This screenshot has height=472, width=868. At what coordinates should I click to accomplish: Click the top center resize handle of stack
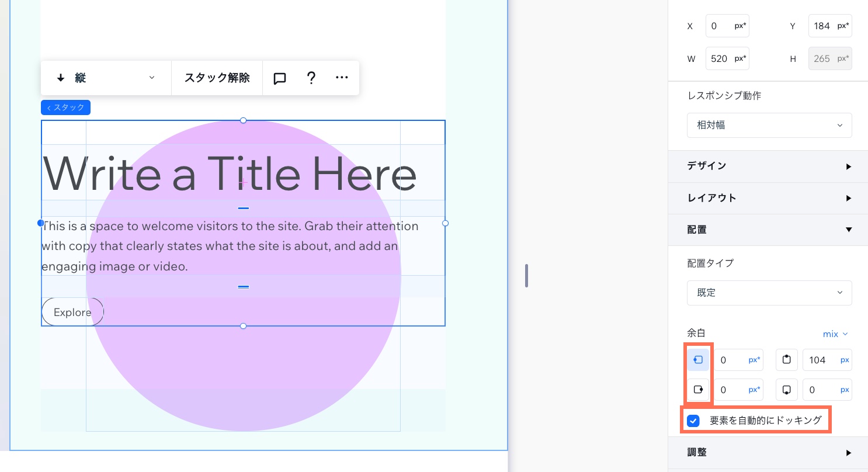click(x=243, y=120)
